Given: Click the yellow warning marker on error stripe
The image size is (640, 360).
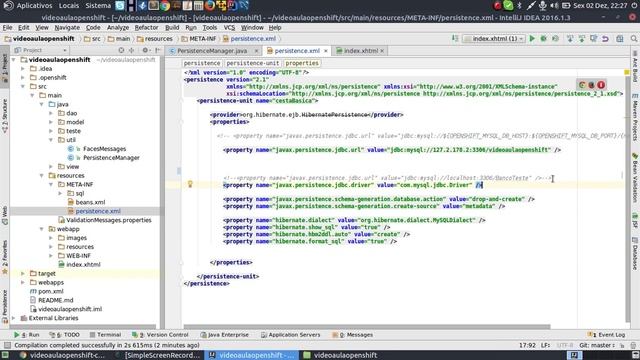Looking at the screenshot, I should pos(627,72).
